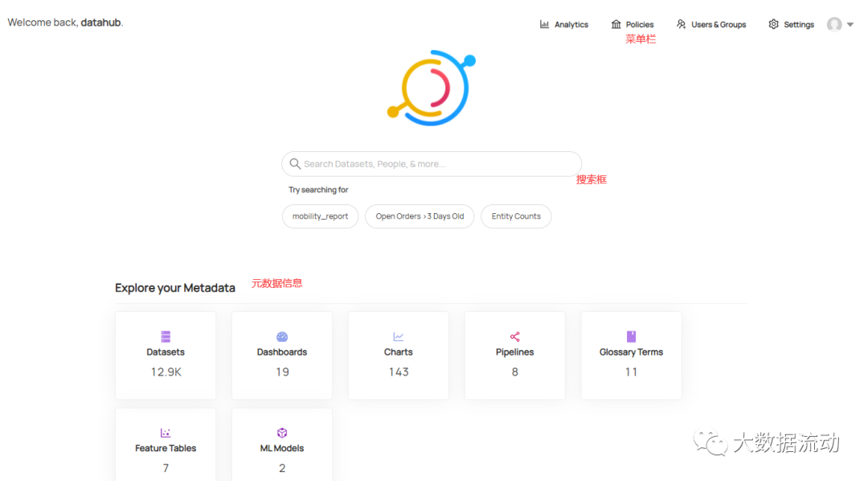
Task: Open the Glossary Terms card label
Action: click(x=631, y=351)
